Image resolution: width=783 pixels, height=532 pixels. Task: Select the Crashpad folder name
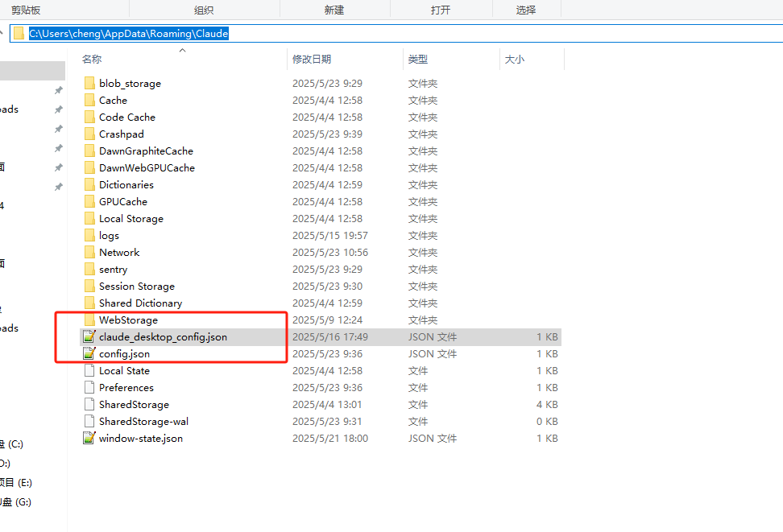(122, 134)
